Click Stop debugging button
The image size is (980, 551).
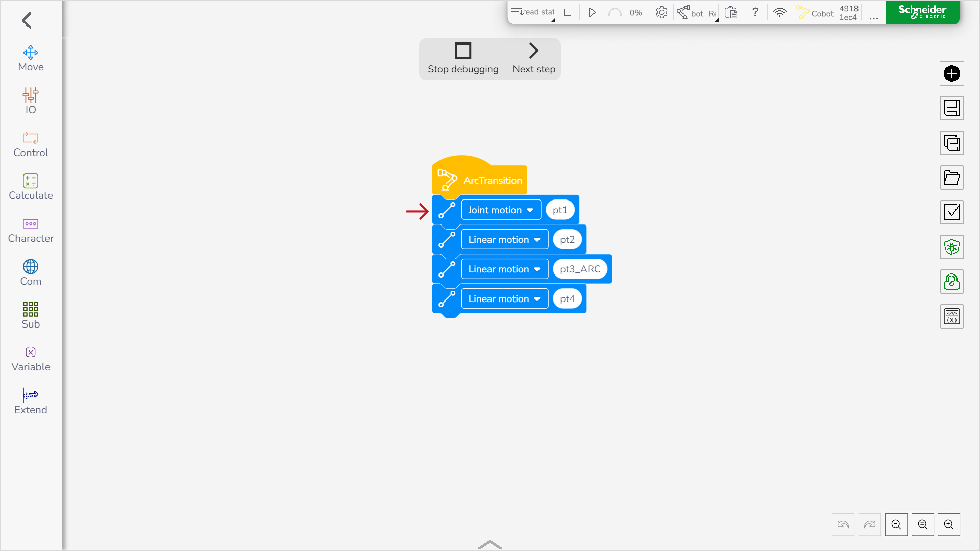click(x=463, y=59)
